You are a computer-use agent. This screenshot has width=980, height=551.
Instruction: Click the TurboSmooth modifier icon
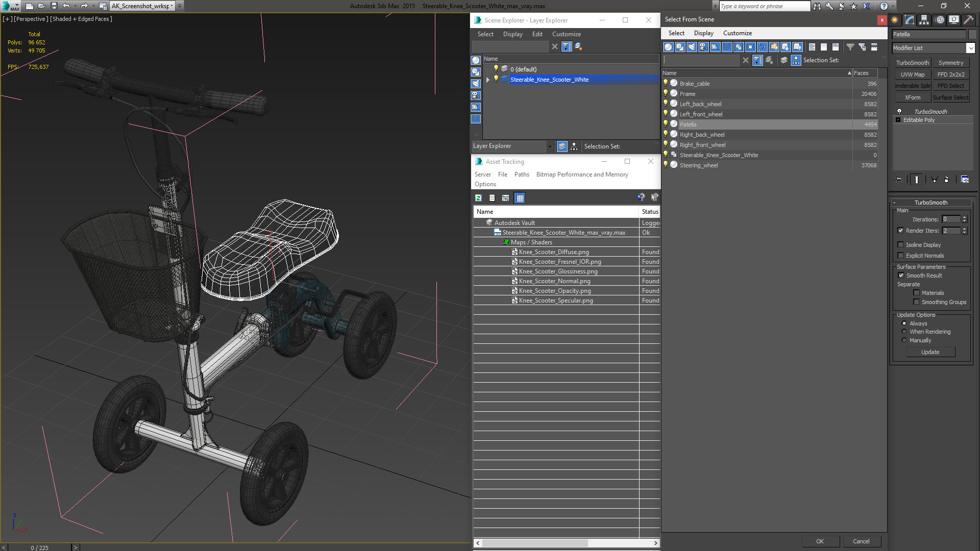898,111
